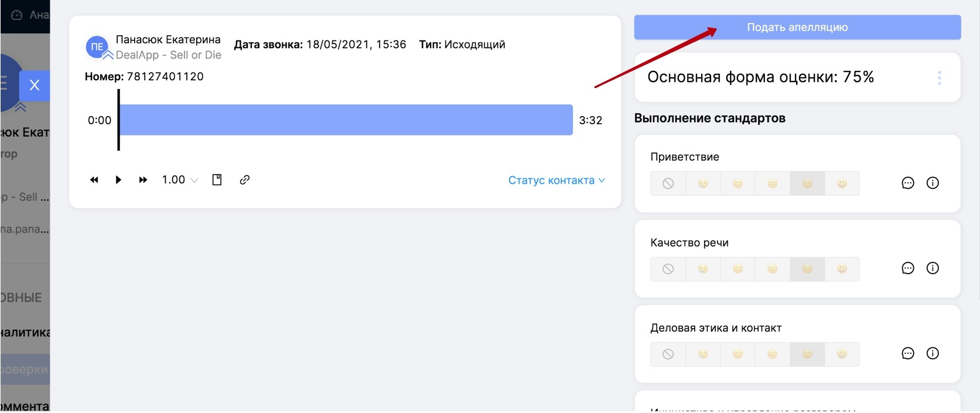Open the playback speed 1.00 dropdown

180,180
